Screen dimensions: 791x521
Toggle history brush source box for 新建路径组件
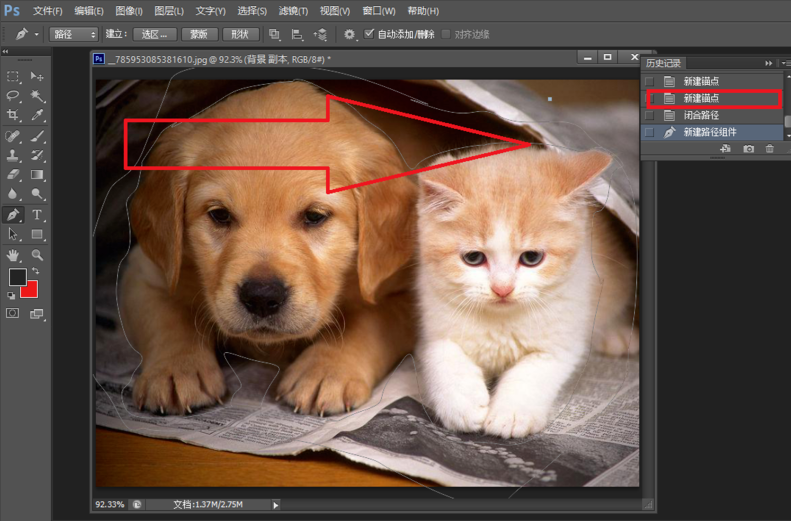649,132
